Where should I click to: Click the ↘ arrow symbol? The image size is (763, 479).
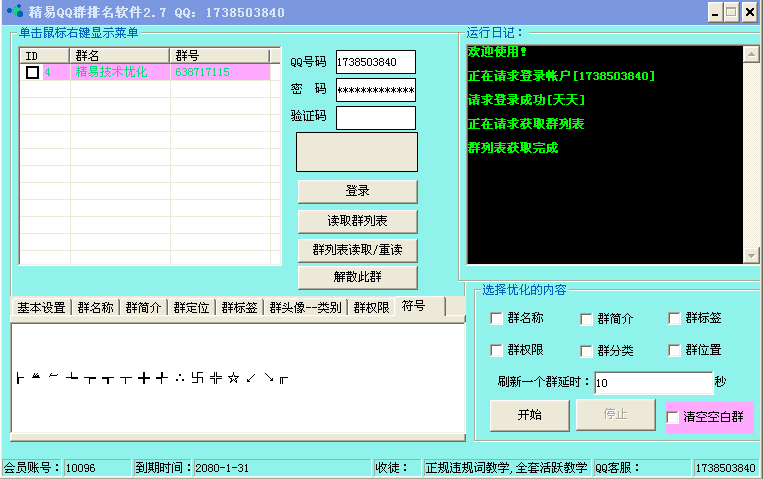tap(269, 378)
